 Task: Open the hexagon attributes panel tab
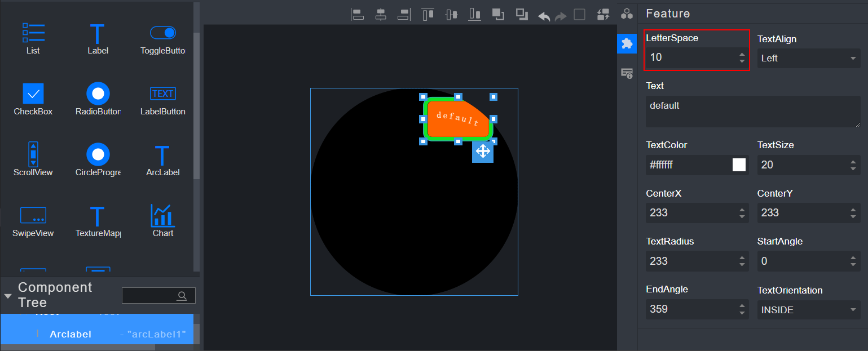click(627, 14)
